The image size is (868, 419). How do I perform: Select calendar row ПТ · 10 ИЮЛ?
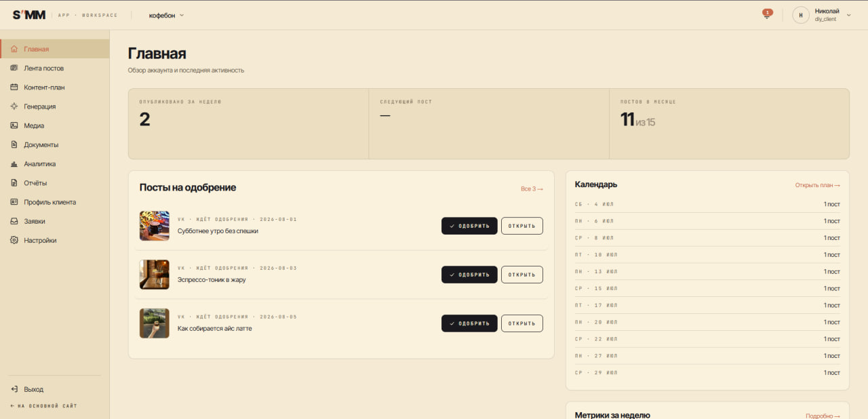point(707,255)
